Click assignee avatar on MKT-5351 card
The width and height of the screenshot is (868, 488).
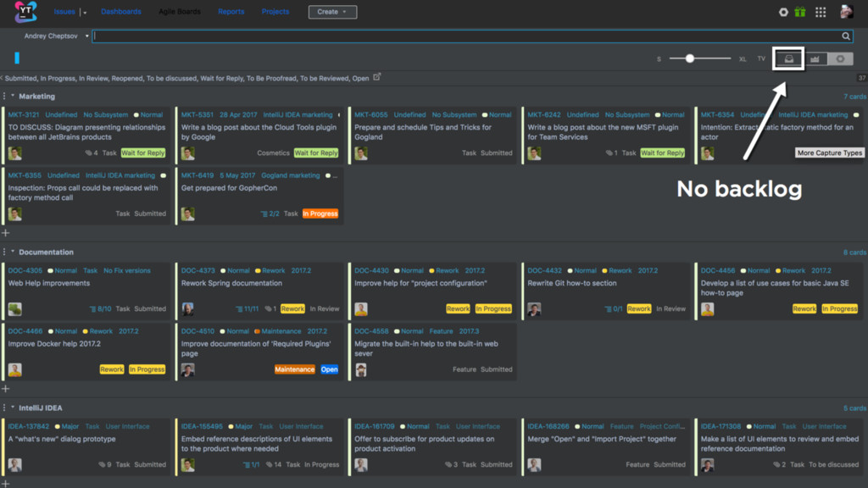point(187,152)
